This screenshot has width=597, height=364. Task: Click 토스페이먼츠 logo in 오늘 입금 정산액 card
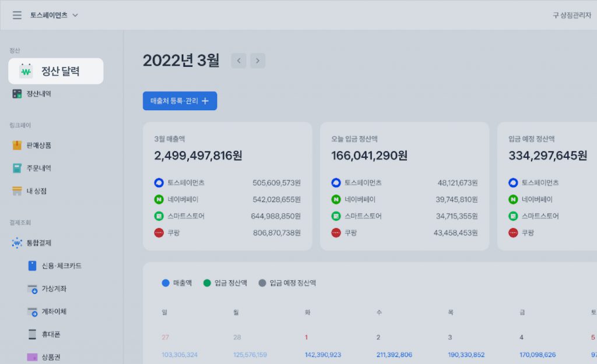pos(336,182)
